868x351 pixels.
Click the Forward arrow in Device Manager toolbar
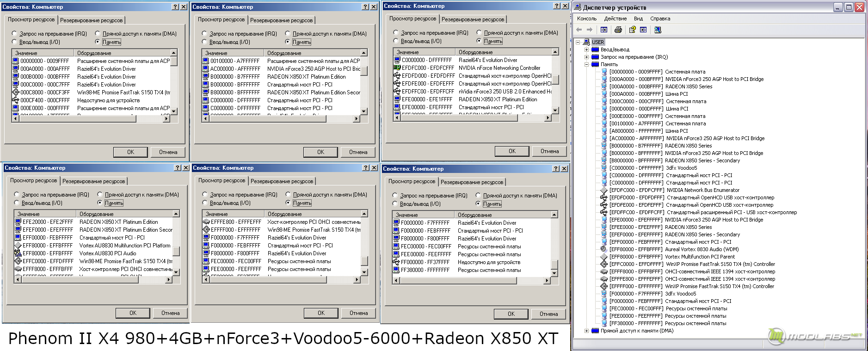(x=589, y=30)
